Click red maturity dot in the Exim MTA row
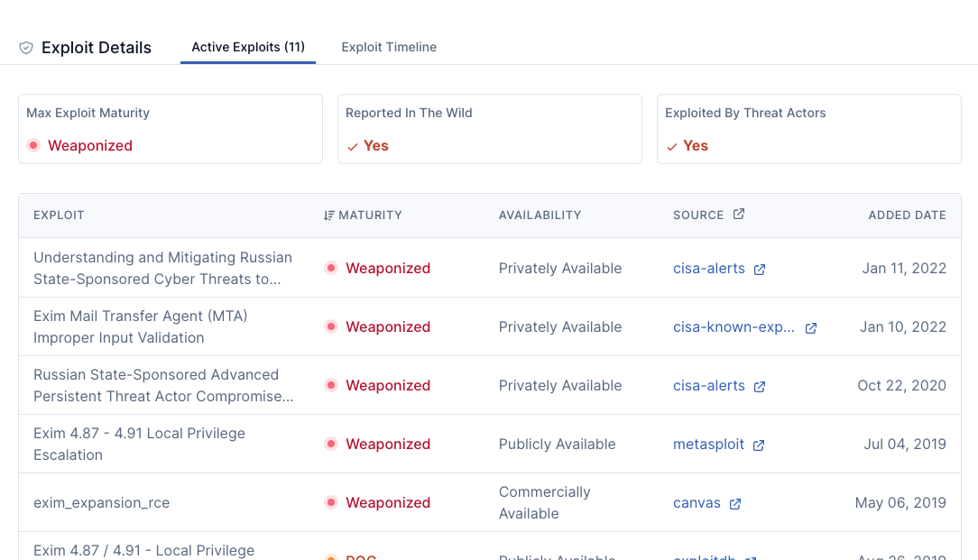 coord(331,326)
